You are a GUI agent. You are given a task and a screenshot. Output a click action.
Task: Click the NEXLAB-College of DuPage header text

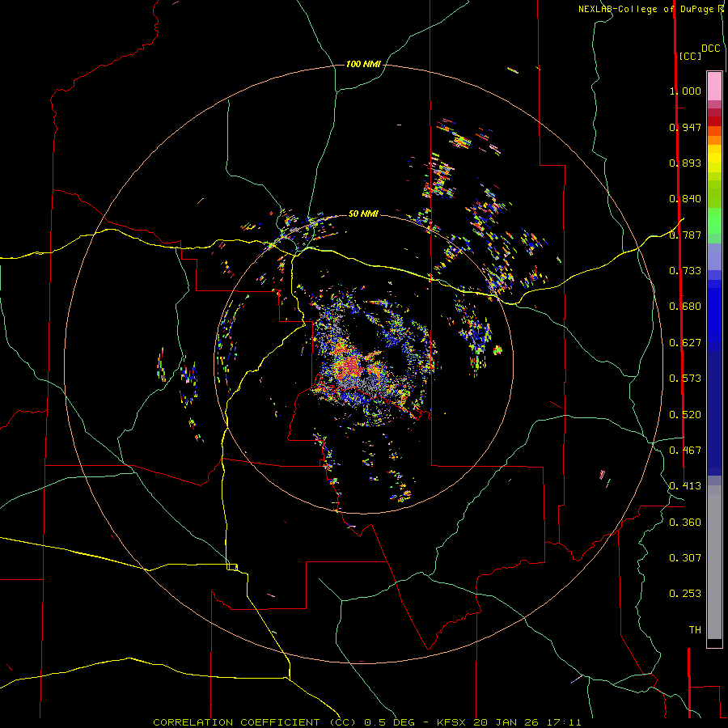click(x=645, y=9)
